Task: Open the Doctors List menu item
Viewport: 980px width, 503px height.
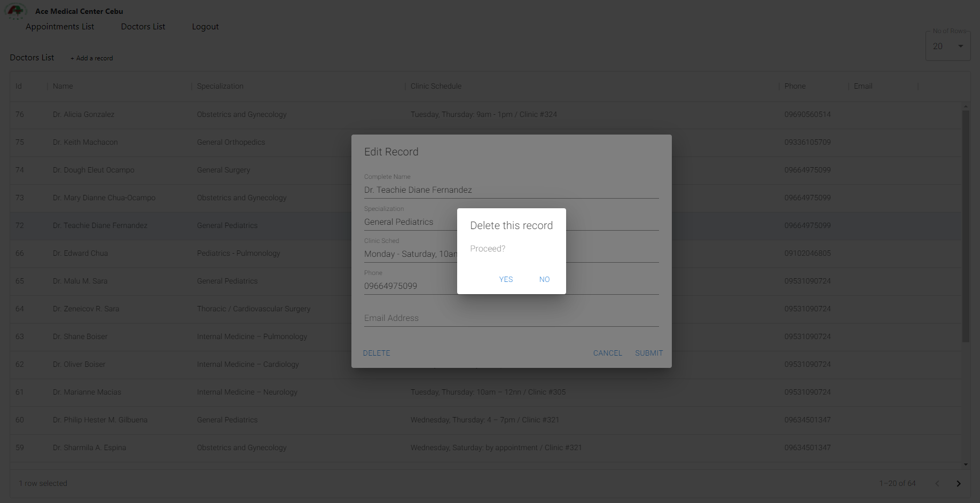Action: [x=143, y=27]
